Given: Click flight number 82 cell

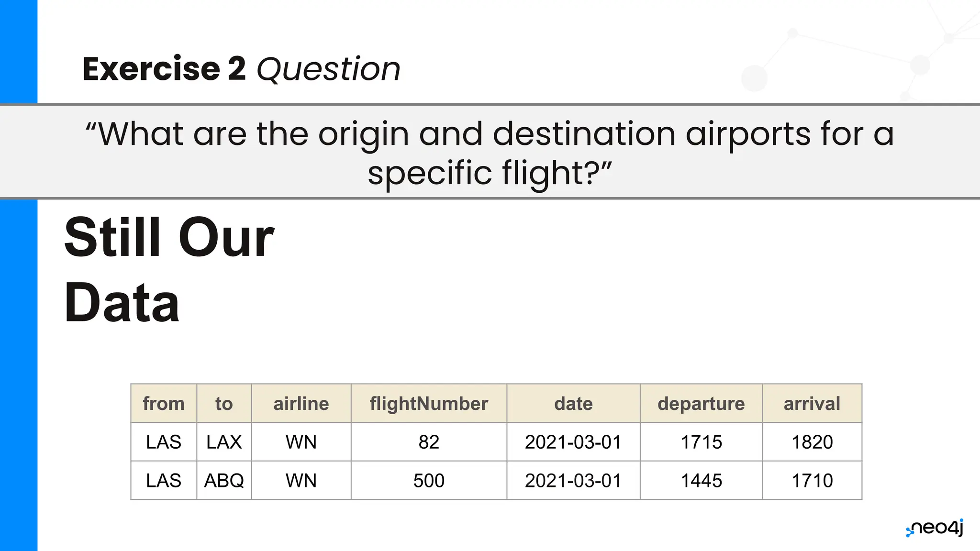Looking at the screenshot, I should (x=429, y=442).
